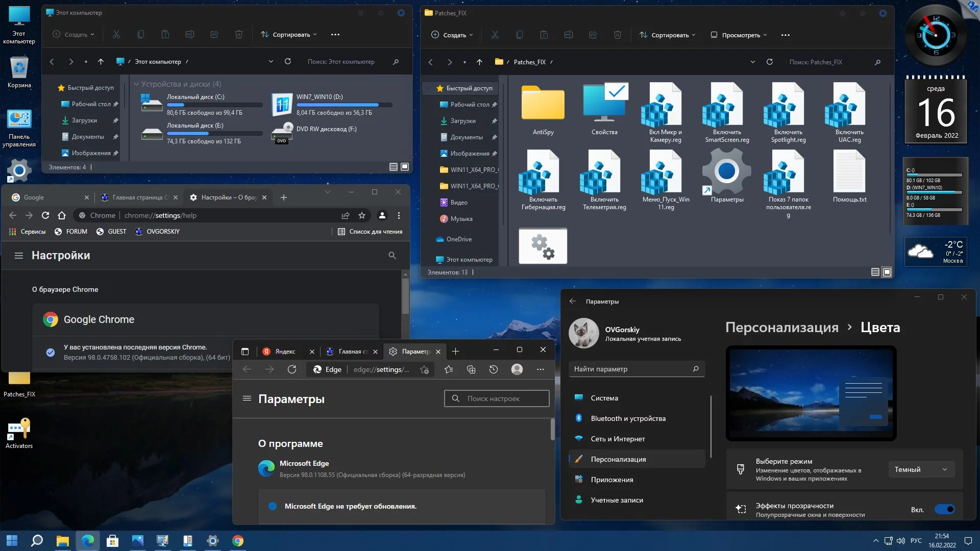Select Google tab in Chrome

click(x=34, y=197)
